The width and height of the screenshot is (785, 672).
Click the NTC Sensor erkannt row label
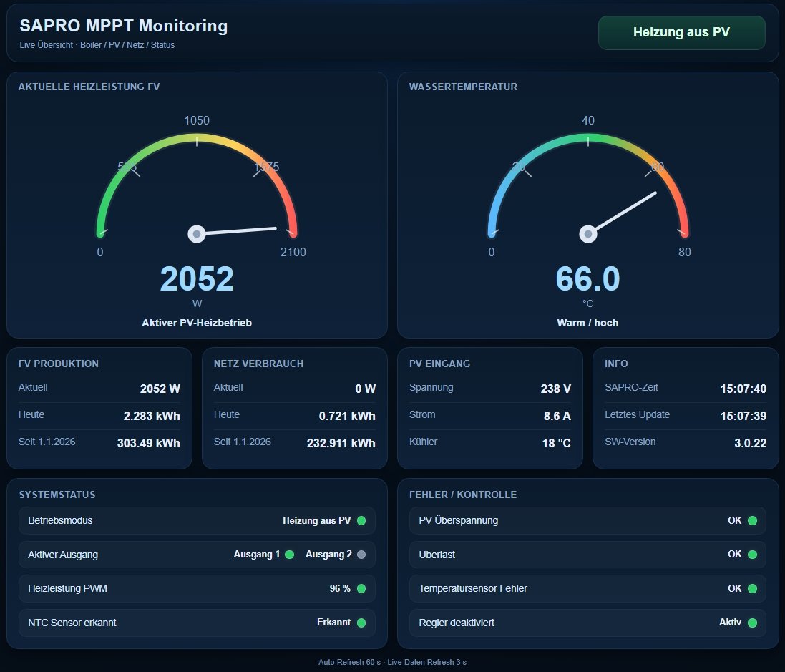[72, 623]
